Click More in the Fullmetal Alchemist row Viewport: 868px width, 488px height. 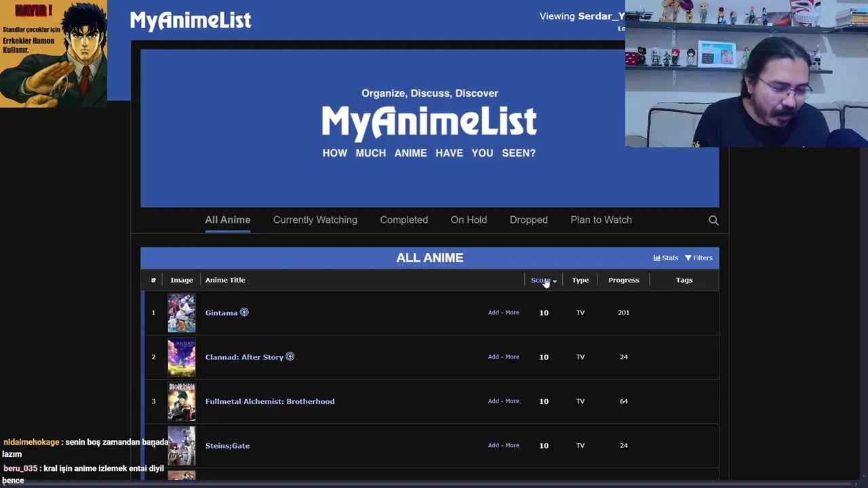tap(512, 401)
